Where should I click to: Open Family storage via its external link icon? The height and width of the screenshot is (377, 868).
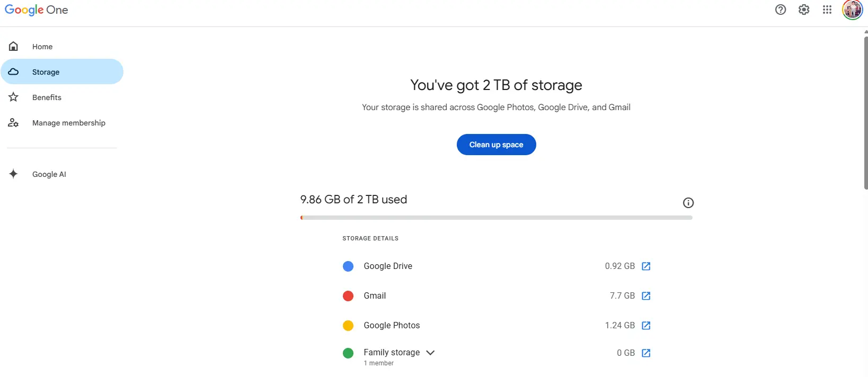click(646, 353)
